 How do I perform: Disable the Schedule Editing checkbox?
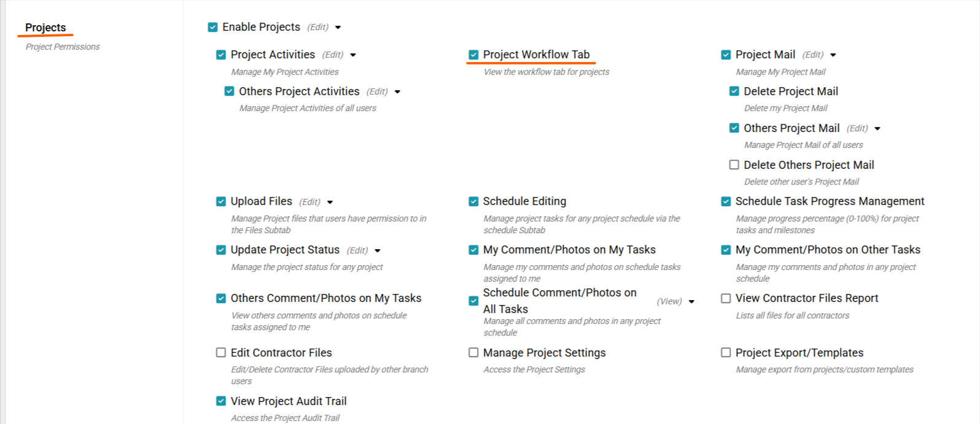473,202
